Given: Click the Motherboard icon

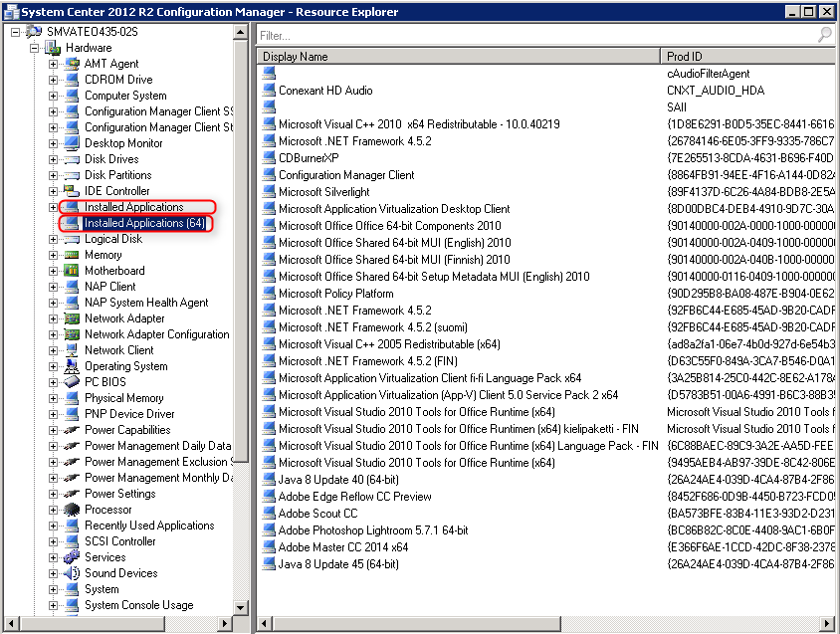Looking at the screenshot, I should point(72,271).
